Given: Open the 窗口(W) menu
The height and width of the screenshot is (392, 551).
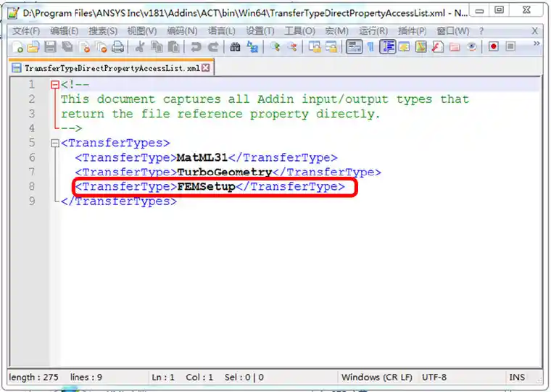Looking at the screenshot, I should pyautogui.click(x=453, y=31).
